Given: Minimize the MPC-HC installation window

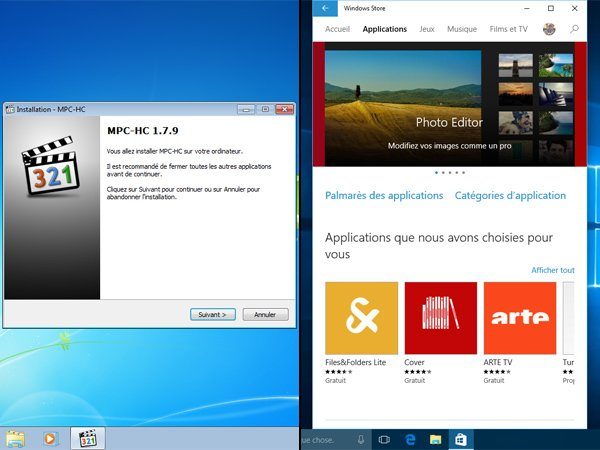Looking at the screenshot, I should coord(246,109).
